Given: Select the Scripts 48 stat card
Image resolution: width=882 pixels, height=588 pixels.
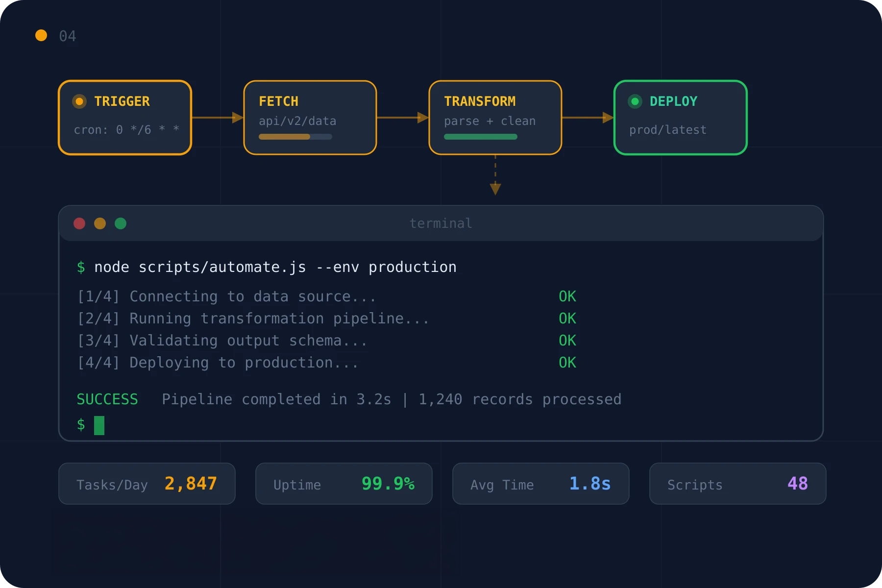Looking at the screenshot, I should [x=738, y=484].
